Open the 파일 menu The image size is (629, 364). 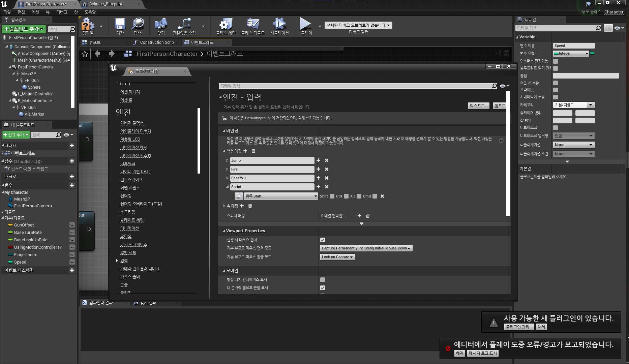click(7, 12)
